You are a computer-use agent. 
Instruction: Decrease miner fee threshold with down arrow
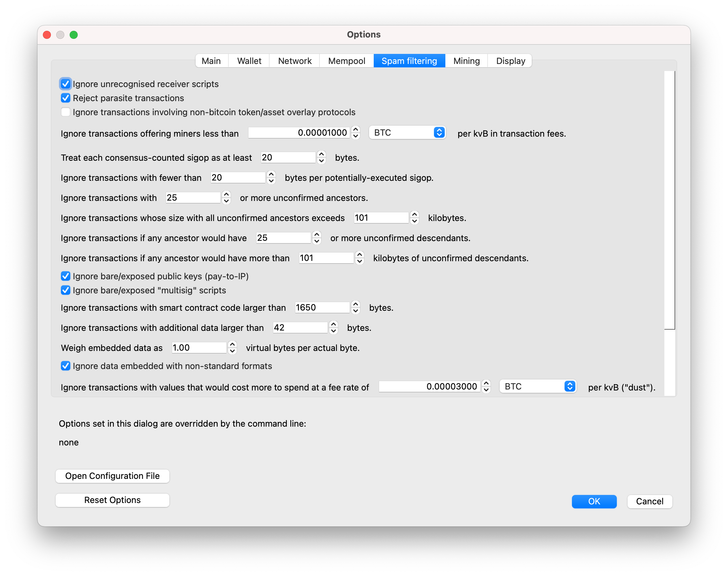click(x=355, y=136)
